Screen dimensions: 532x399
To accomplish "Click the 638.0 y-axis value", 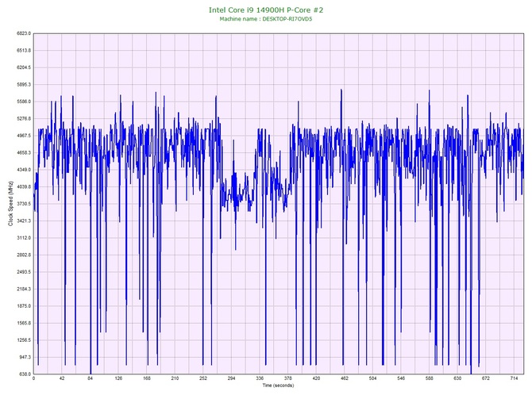I will [25, 374].
